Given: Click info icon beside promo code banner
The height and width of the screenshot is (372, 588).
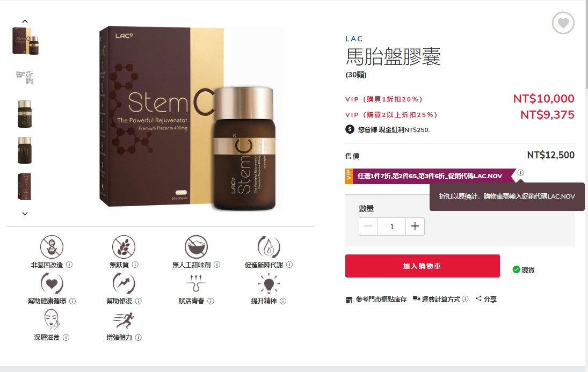Looking at the screenshot, I should (x=520, y=173).
